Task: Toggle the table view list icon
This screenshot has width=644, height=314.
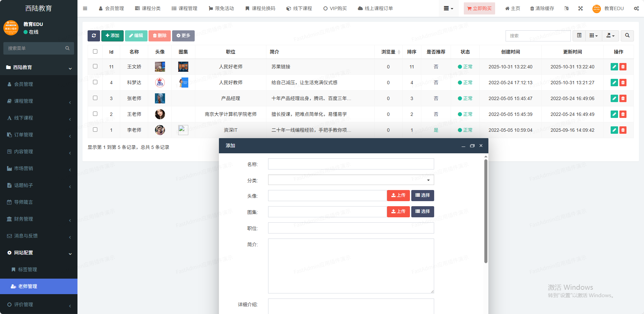Action: click(579, 36)
